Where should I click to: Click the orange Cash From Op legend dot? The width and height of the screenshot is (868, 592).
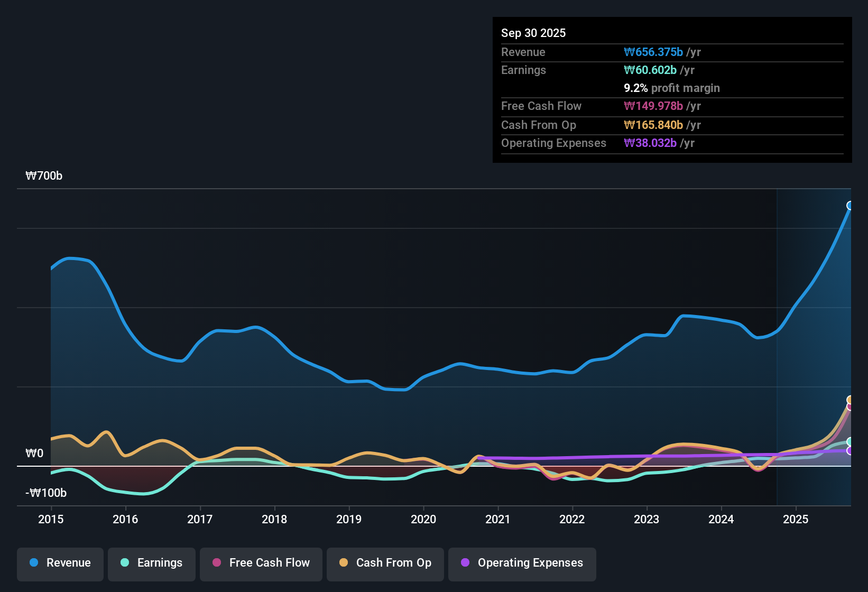pos(344,563)
